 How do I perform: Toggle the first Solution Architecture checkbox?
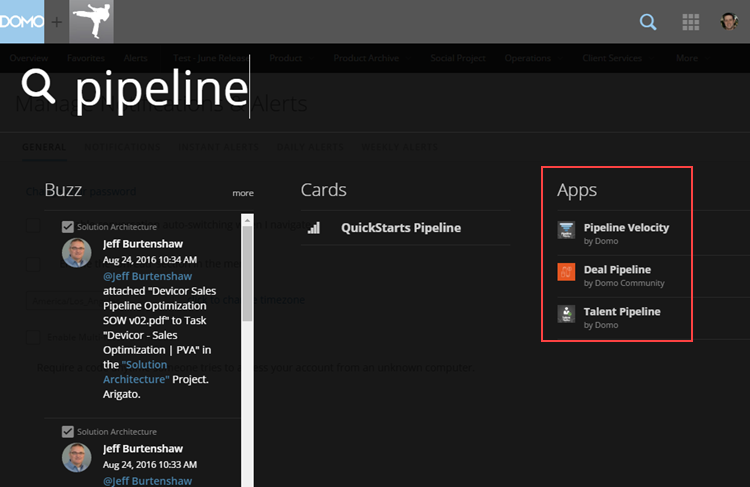pyautogui.click(x=68, y=227)
